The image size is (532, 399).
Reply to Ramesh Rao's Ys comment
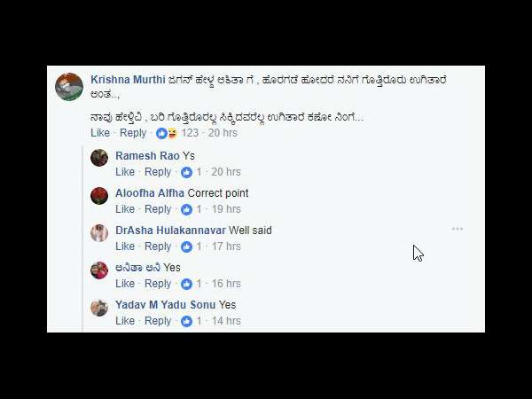(x=158, y=172)
